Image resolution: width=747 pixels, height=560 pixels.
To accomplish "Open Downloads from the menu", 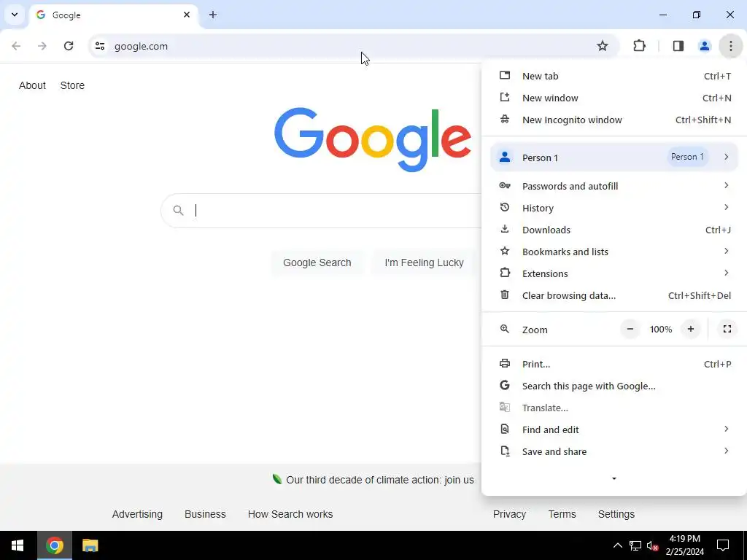I will click(614, 230).
